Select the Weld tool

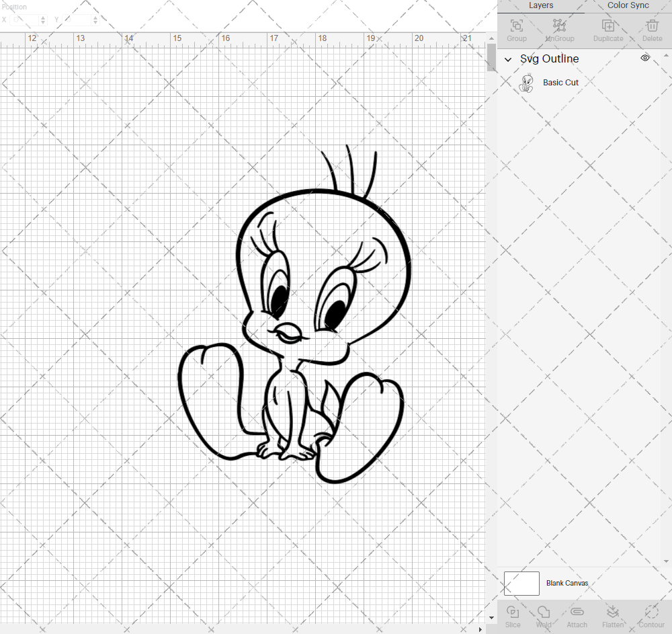pos(544,615)
